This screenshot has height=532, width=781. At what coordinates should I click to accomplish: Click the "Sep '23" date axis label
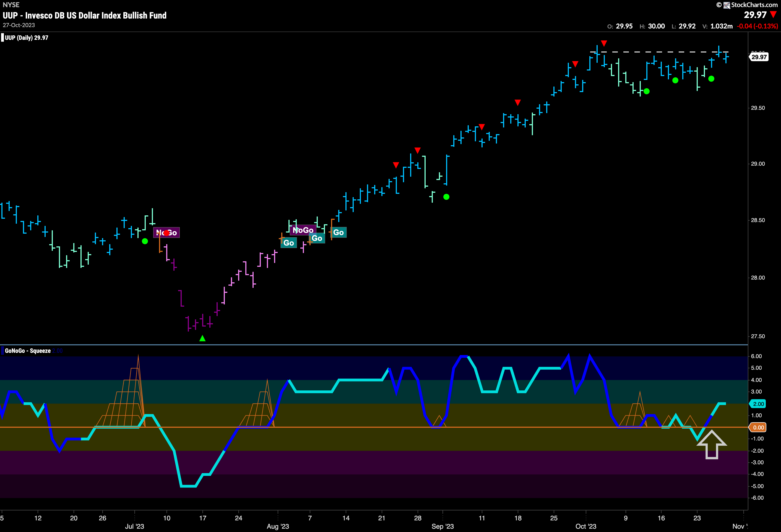[x=442, y=526]
